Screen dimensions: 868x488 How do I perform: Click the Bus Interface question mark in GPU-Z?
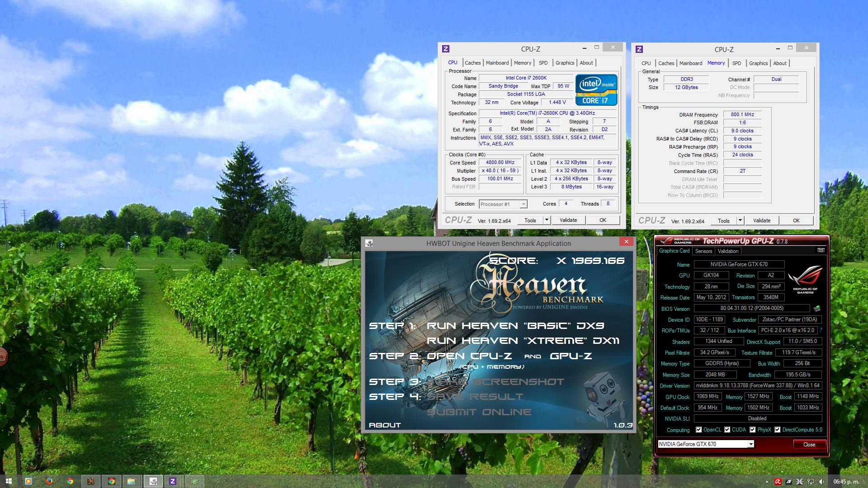click(821, 330)
